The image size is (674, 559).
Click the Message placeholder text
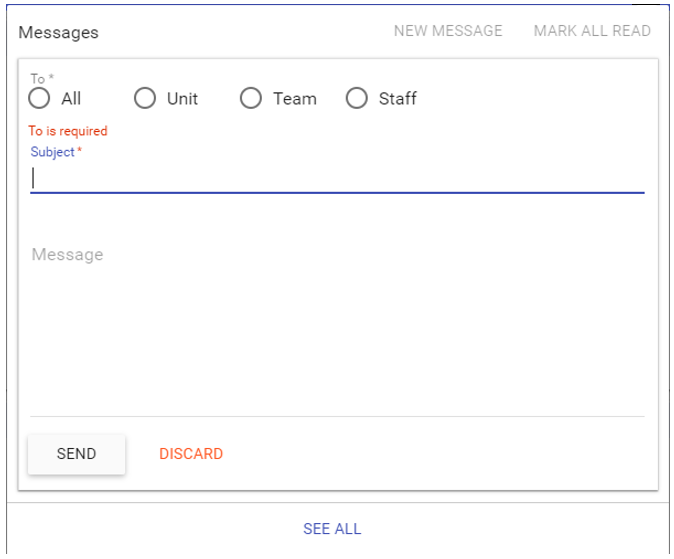point(67,255)
